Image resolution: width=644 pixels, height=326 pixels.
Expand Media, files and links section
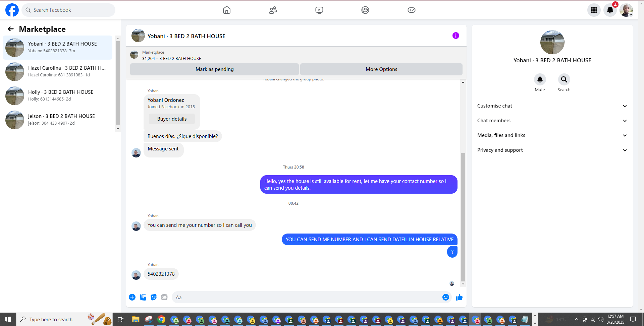coord(552,135)
